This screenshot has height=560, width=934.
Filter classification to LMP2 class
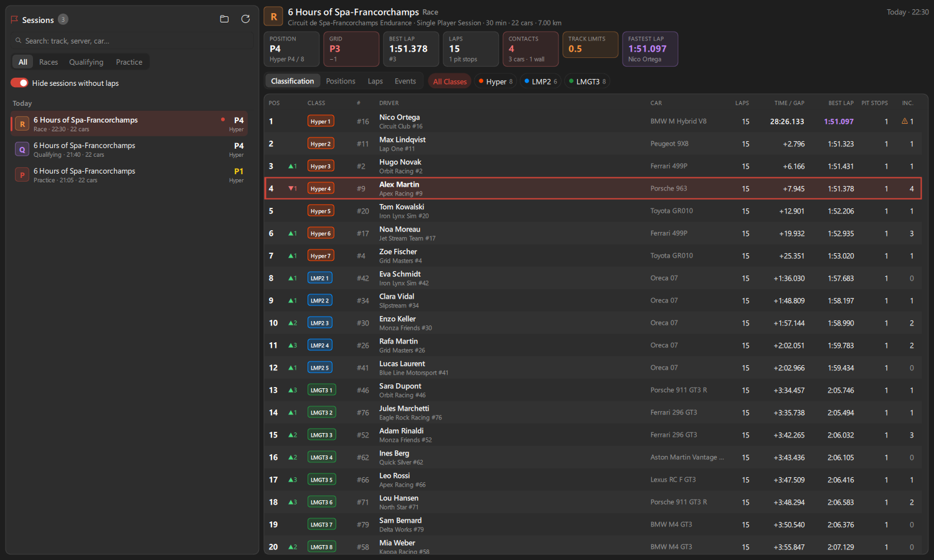[x=540, y=82]
